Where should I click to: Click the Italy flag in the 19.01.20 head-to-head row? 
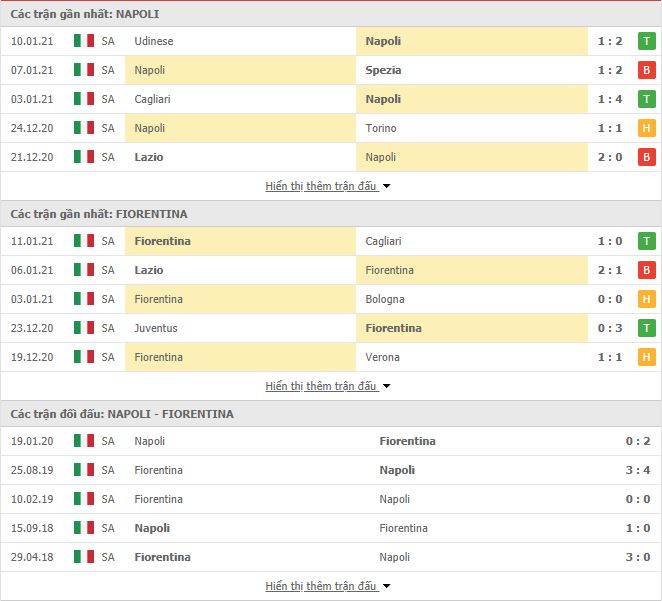(84, 441)
